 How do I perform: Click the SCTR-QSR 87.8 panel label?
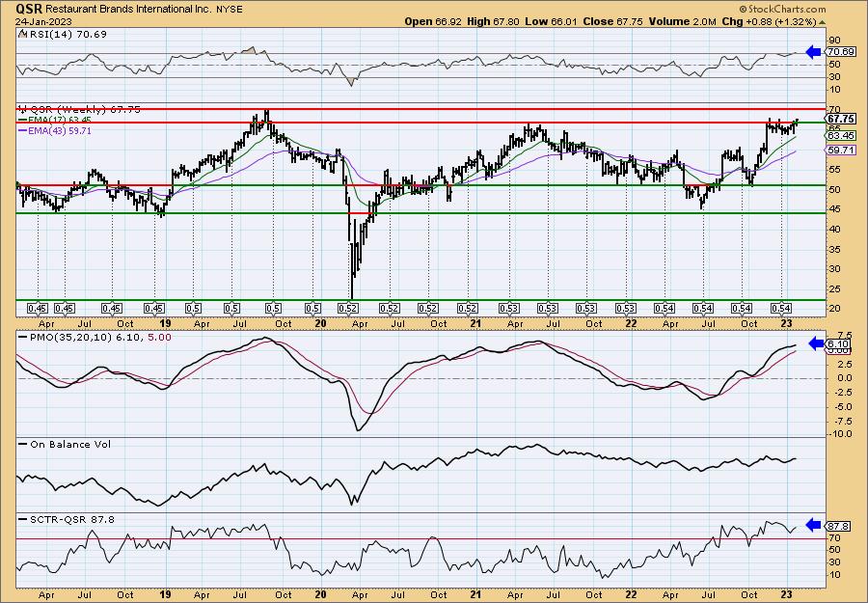click(70, 519)
